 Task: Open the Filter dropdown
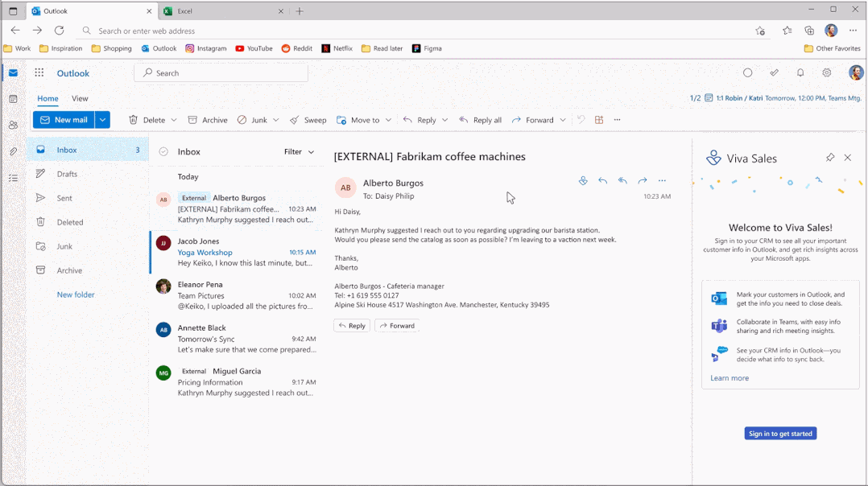click(x=299, y=151)
